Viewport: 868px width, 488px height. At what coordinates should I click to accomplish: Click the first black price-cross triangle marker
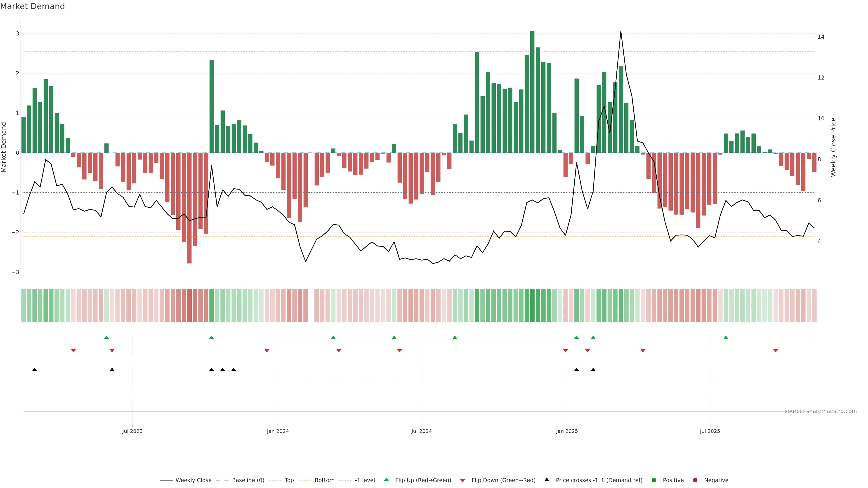[x=34, y=370]
